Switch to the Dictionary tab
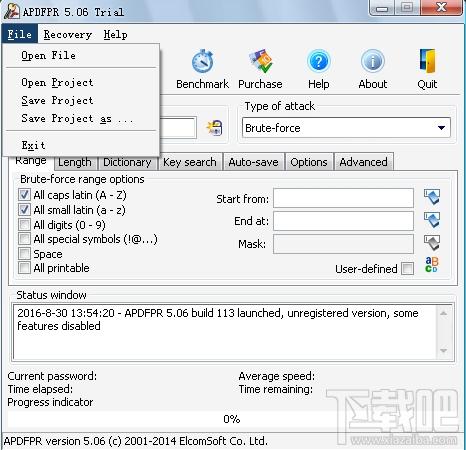 127,162
